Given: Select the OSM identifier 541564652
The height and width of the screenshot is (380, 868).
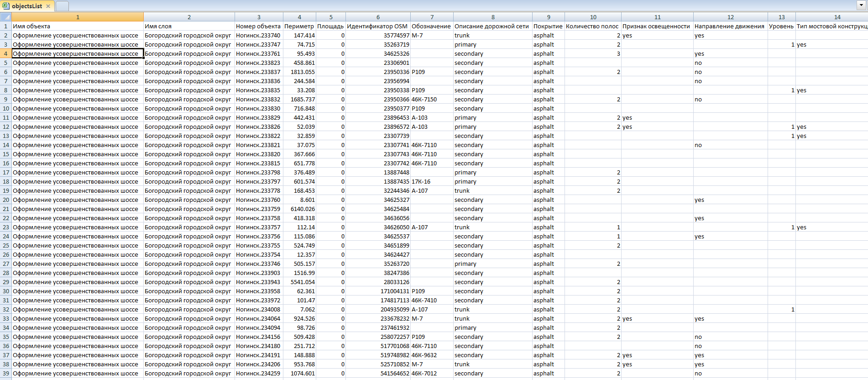Looking at the screenshot, I should [378, 373].
